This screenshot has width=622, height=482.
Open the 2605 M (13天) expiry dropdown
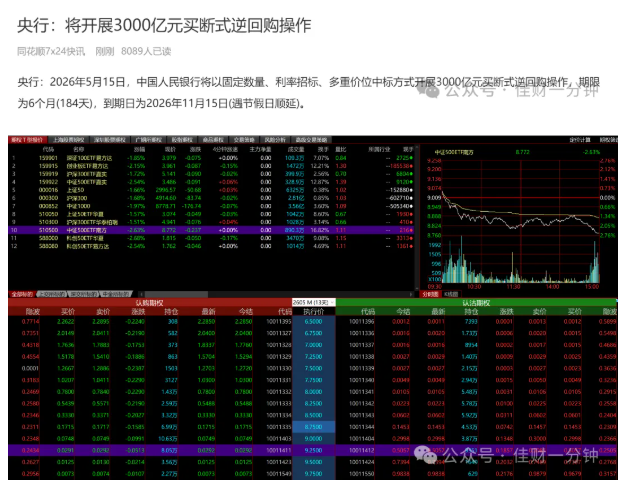[313, 302]
